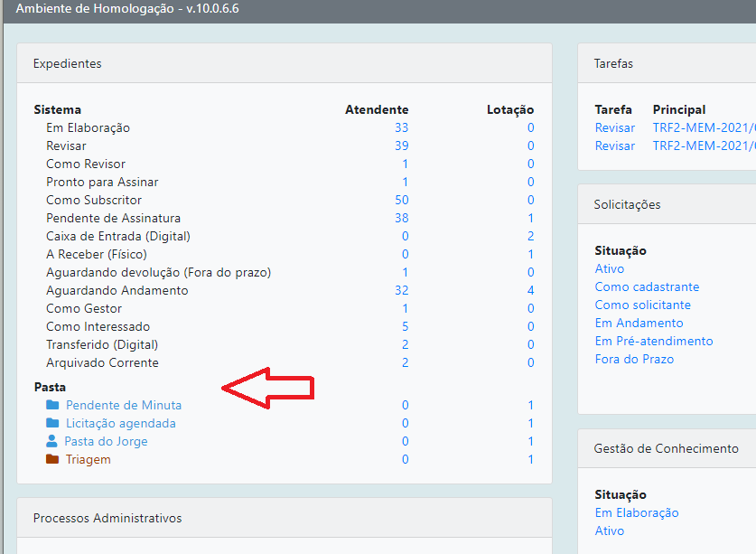756x554 pixels.
Task: Open the Triagem folder link
Action: coord(88,459)
